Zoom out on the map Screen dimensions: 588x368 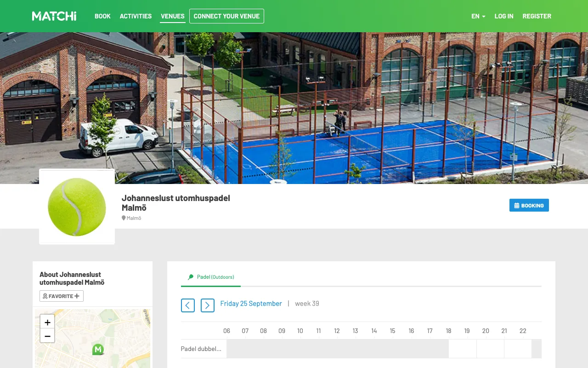coord(47,336)
